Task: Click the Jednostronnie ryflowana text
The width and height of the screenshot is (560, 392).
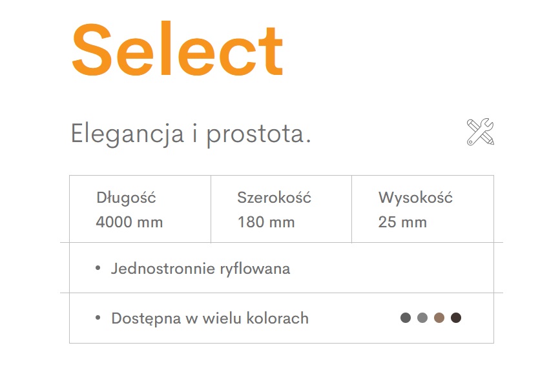Action: tap(200, 269)
